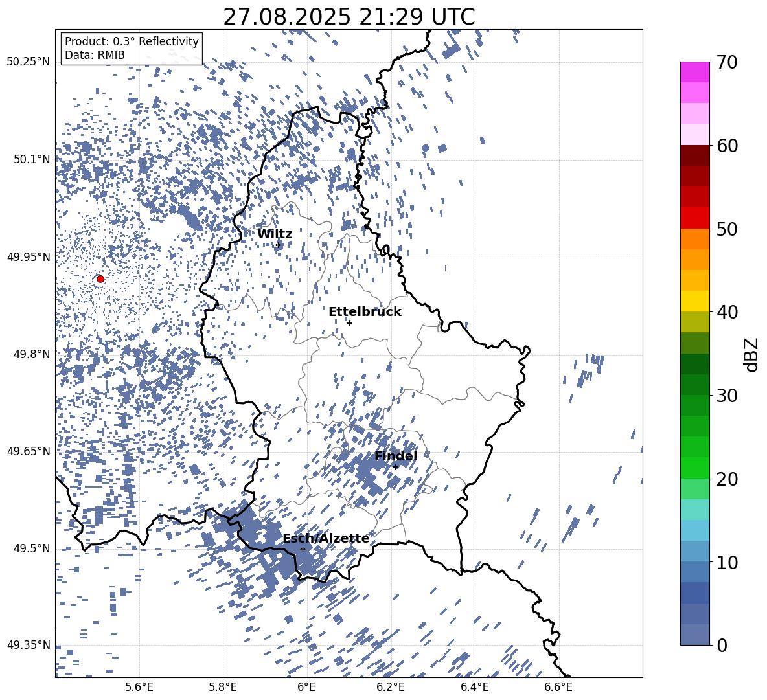Screen dimensions: 767x700
Task: Click the colorbar tick label 70
Action: 727,62
